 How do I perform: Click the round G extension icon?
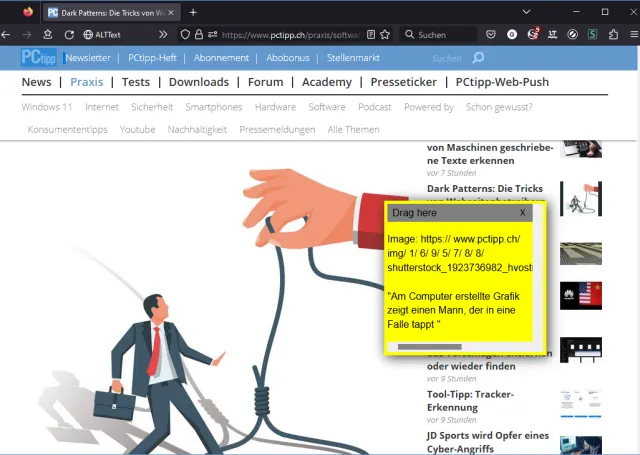[512, 35]
